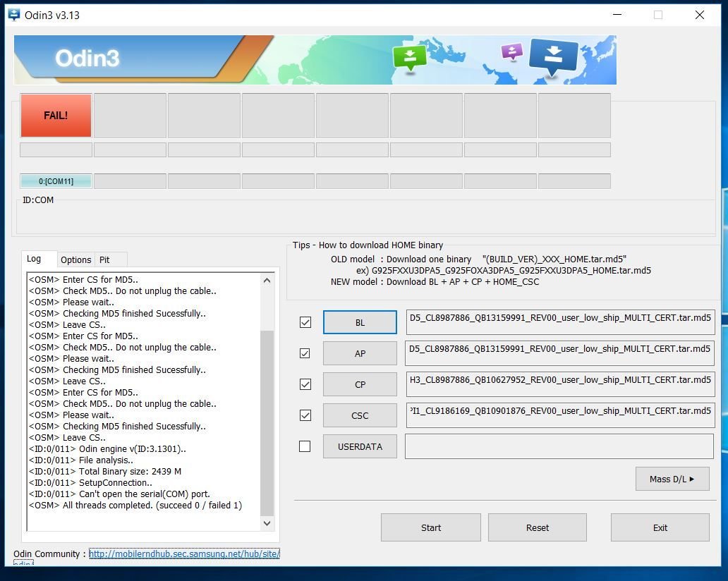This screenshot has height=581, width=728.
Task: Focus the CP file path field
Action: pyautogui.click(x=560, y=384)
